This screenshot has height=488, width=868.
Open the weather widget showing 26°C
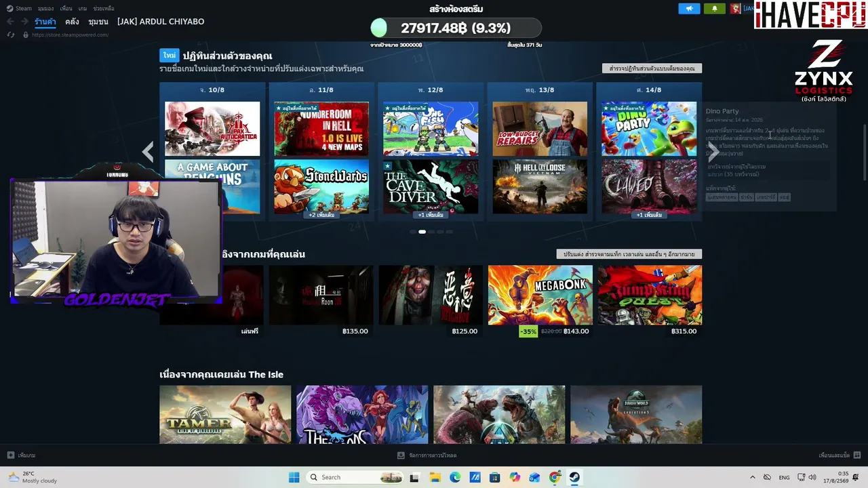click(x=33, y=477)
